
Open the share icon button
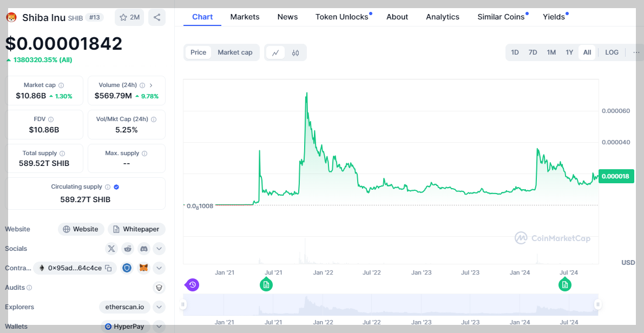point(157,17)
